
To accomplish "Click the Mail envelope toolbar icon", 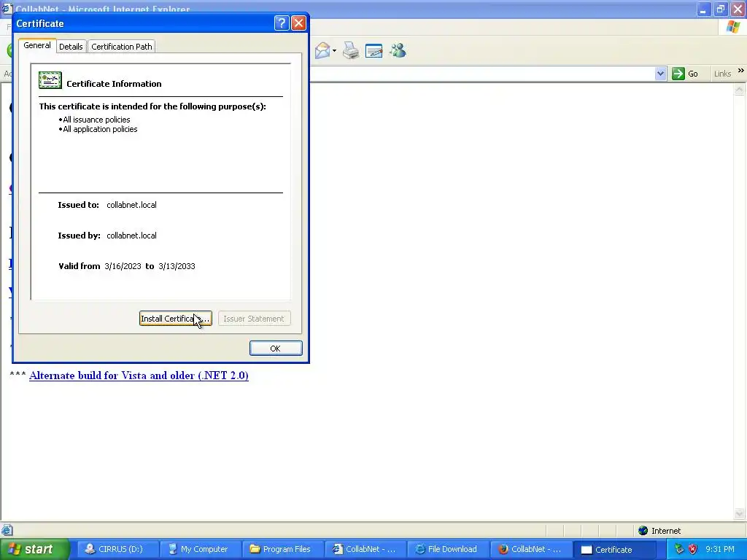I will [322, 50].
